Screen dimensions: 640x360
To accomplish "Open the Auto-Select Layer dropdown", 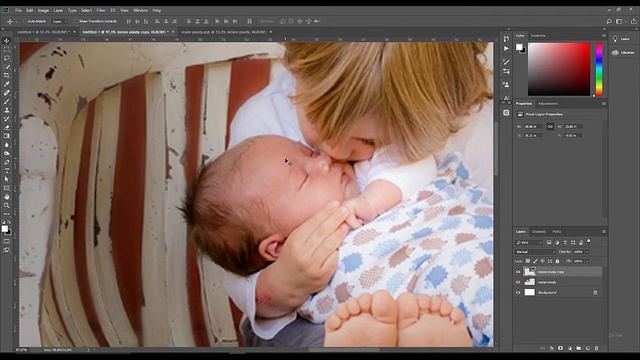I will 59,21.
